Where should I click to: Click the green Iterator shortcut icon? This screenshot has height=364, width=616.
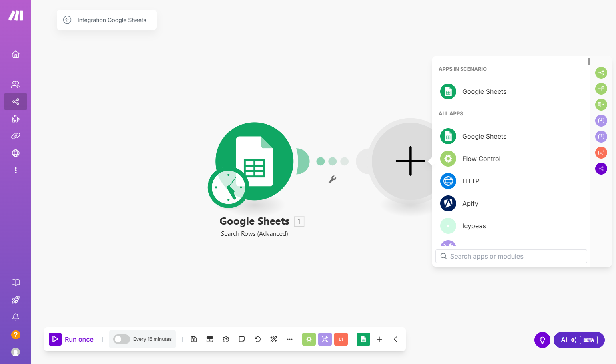pyautogui.click(x=601, y=105)
